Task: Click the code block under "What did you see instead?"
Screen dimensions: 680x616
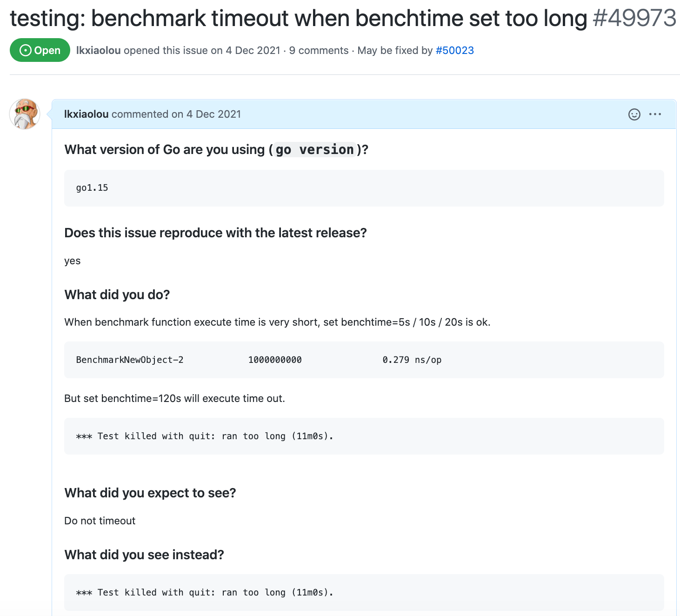Action: click(364, 592)
